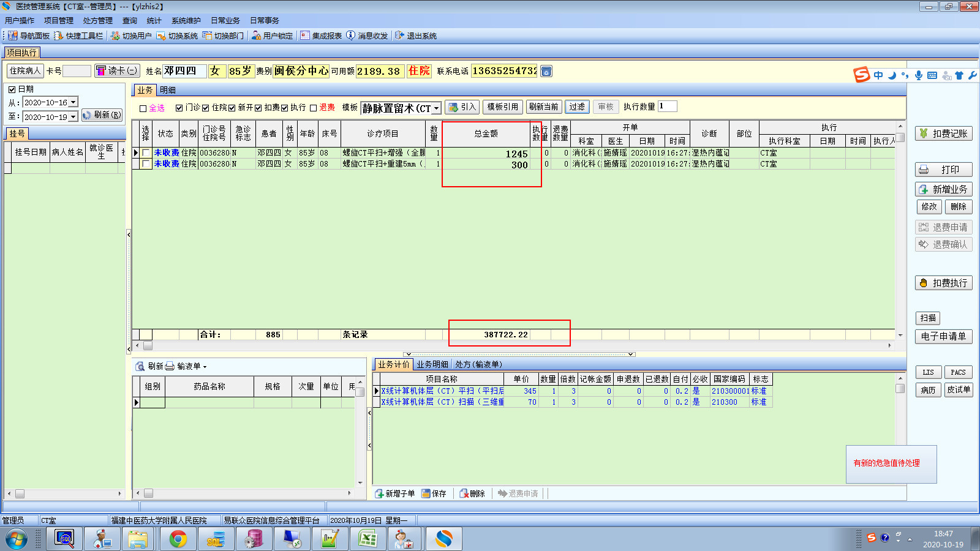Uncheck the 住院 inpatient filter checkbox
This screenshot has height=551, width=980.
coord(206,108)
